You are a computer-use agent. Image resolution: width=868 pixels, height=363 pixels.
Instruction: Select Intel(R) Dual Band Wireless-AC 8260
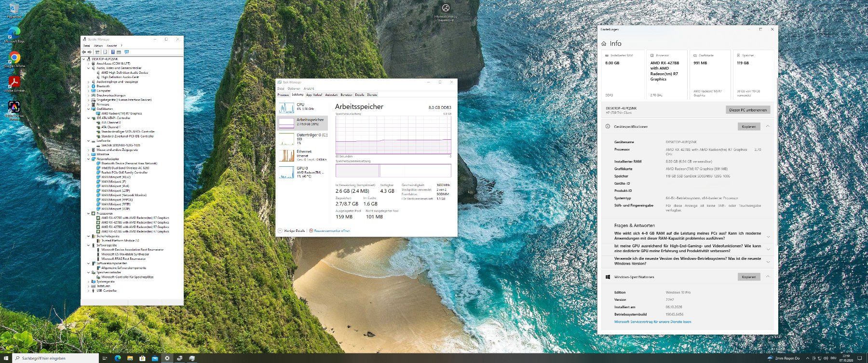(x=125, y=168)
